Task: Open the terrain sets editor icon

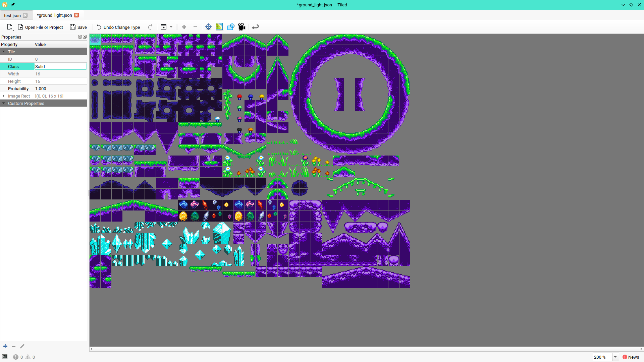Action: [x=219, y=27]
